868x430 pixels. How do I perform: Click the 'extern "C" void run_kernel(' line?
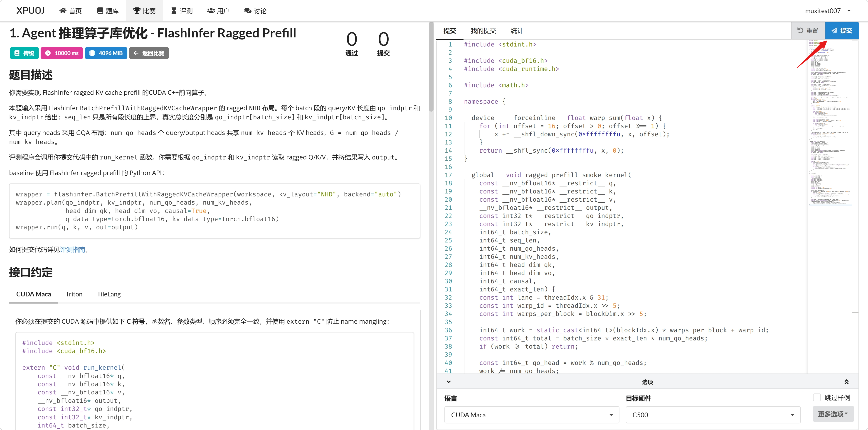(74, 367)
